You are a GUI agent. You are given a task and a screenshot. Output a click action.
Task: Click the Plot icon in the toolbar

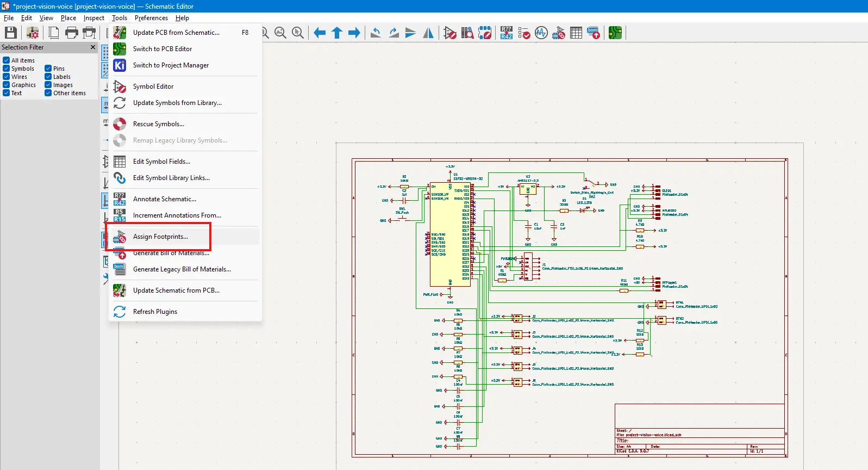click(x=89, y=33)
